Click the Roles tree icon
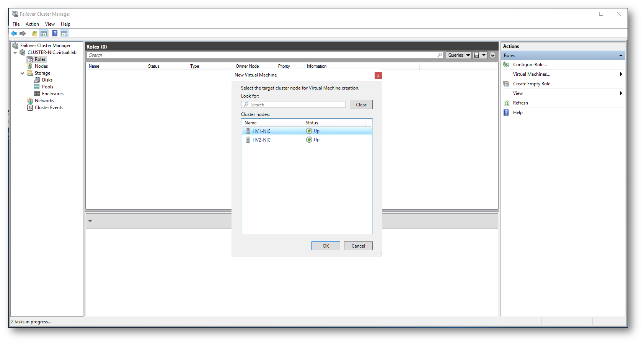 30,59
